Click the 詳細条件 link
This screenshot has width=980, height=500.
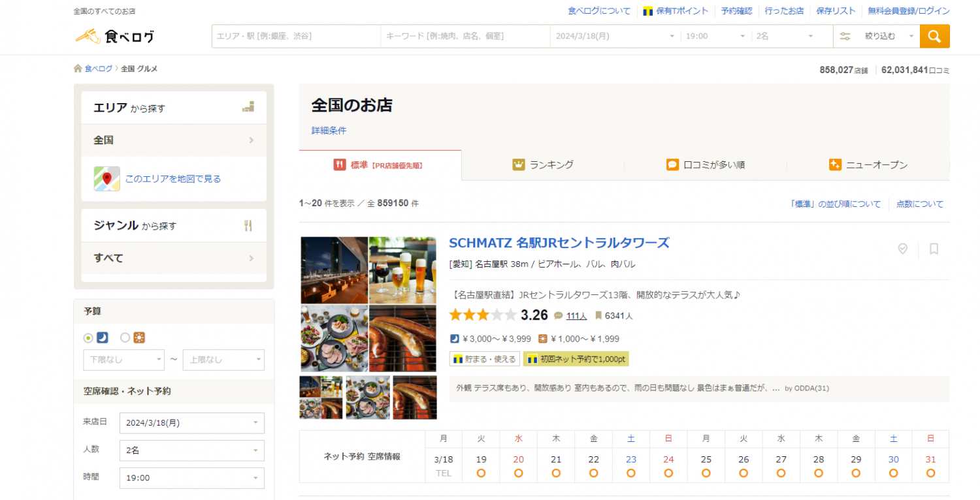(329, 131)
